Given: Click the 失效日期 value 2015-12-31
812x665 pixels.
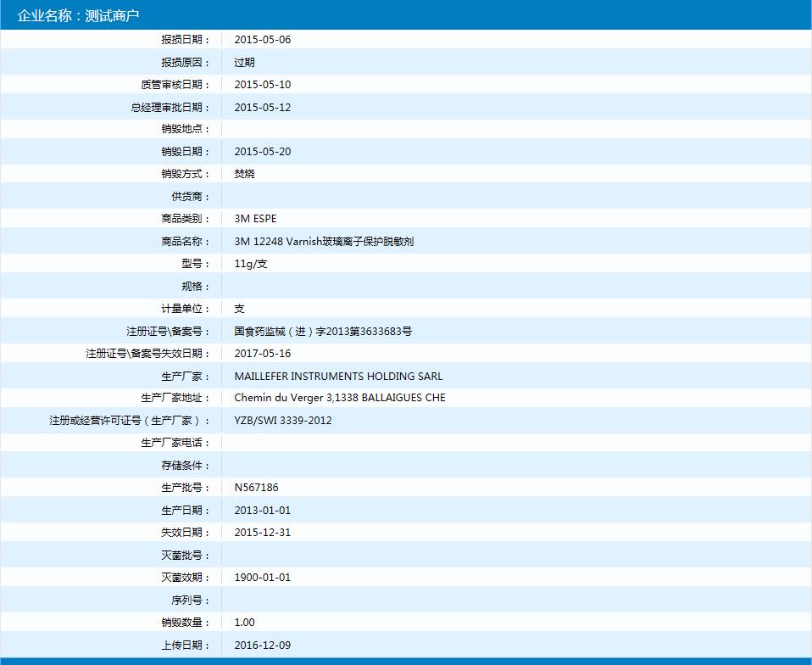Looking at the screenshot, I should click(263, 533).
